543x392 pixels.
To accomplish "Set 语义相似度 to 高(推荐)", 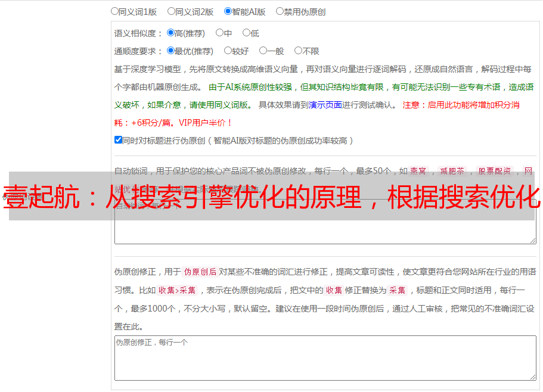I will click(170, 33).
